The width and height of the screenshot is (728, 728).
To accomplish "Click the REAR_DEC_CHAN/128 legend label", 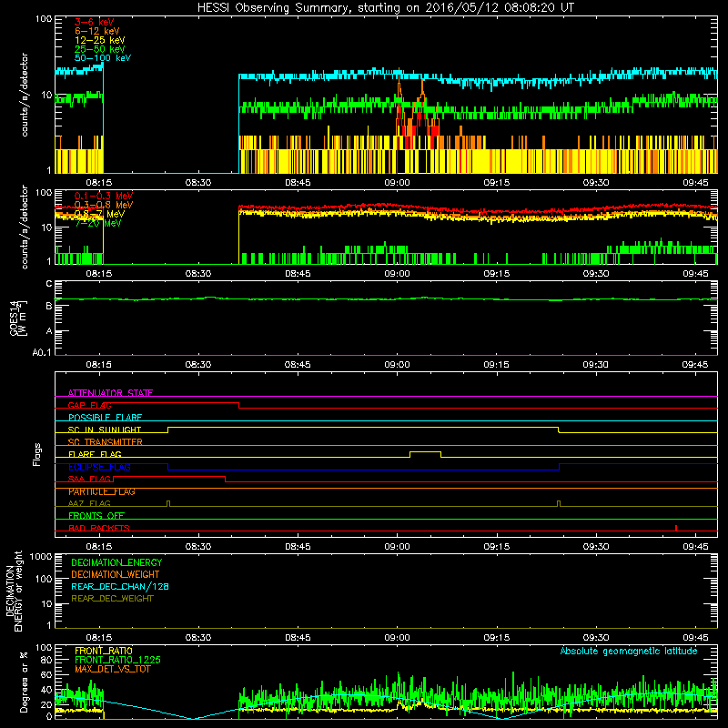I will click(x=120, y=586).
